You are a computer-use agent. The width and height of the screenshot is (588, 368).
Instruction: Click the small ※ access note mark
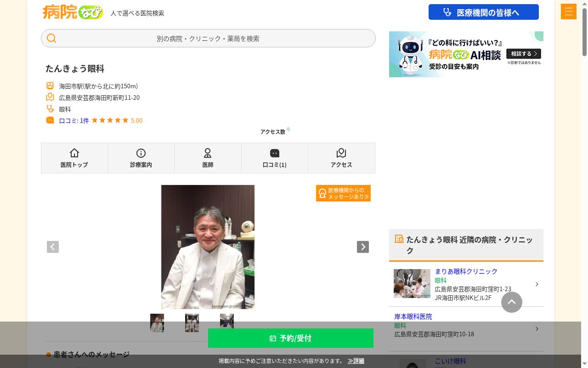[x=288, y=129]
